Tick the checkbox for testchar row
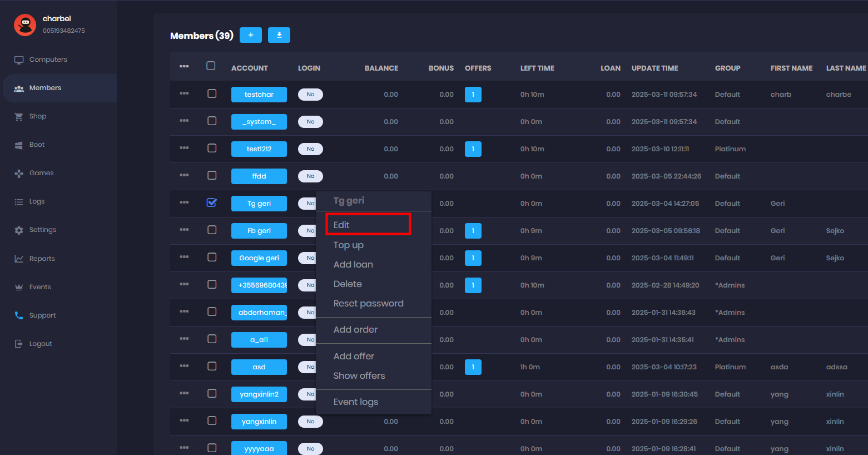 212,93
